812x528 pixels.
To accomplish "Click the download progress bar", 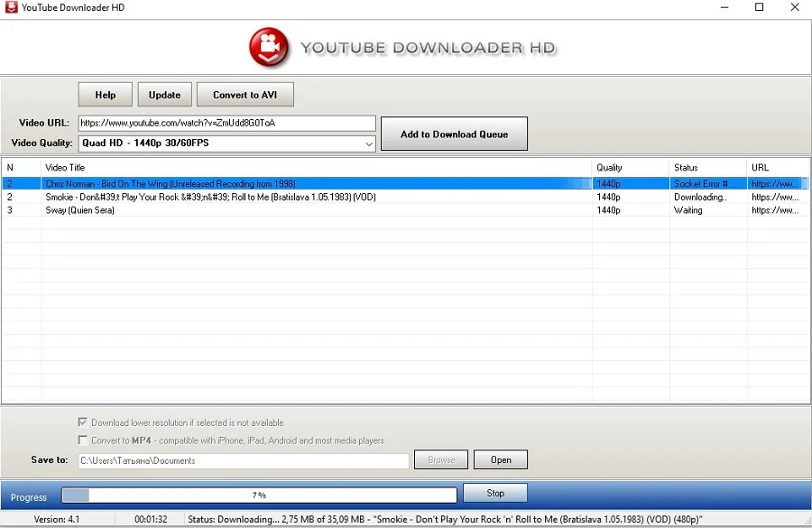I will pos(259,496).
